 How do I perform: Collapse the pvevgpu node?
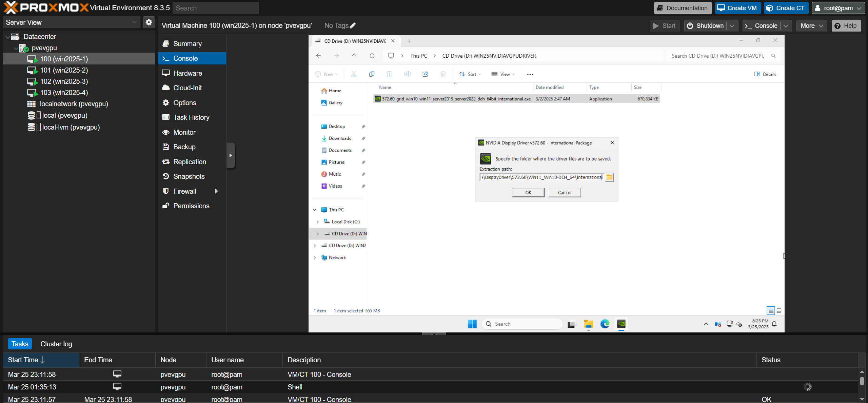tap(16, 48)
